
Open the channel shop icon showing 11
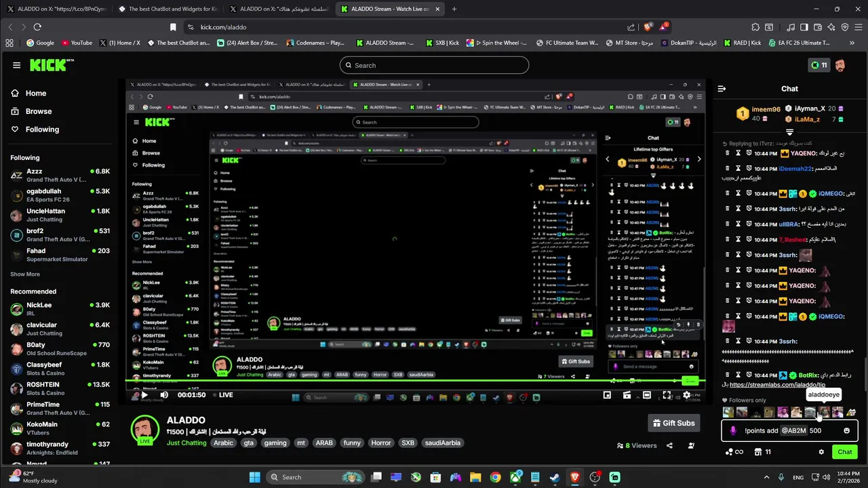(762, 451)
